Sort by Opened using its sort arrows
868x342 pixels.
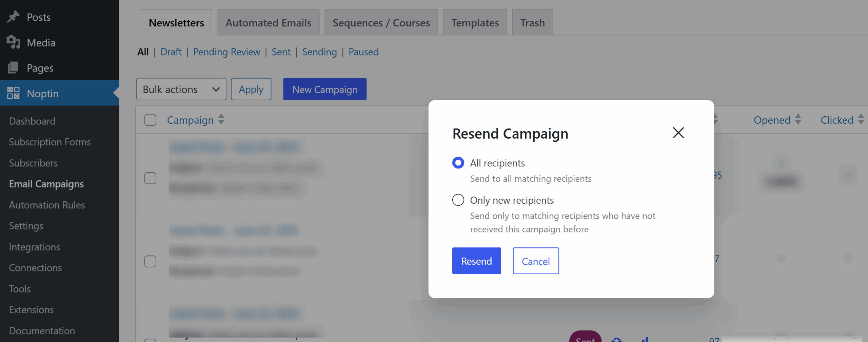[798, 119]
